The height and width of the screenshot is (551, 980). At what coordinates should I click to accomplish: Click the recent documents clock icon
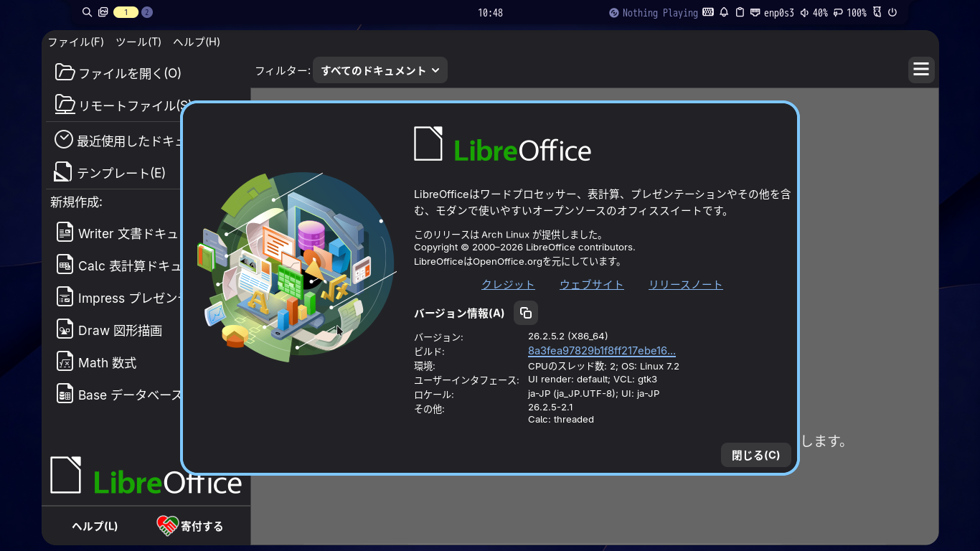[64, 139]
